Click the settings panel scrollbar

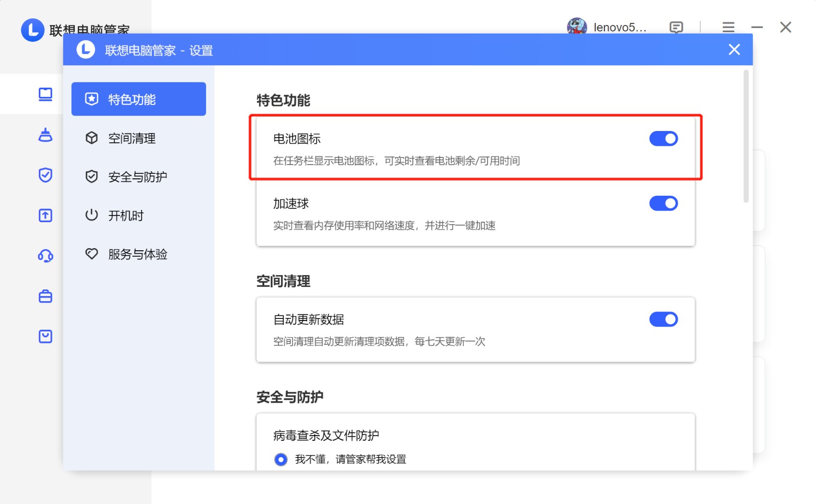(746, 137)
